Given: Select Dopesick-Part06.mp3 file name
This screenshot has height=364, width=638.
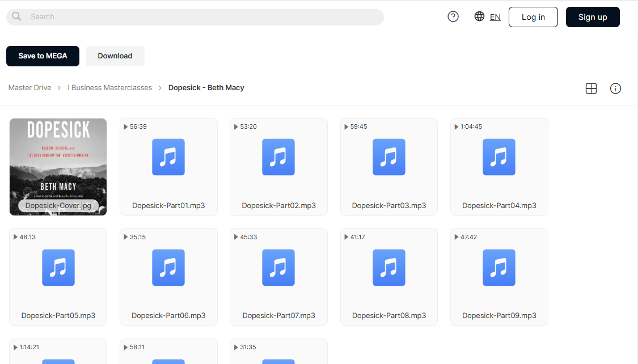Looking at the screenshot, I should tap(168, 316).
